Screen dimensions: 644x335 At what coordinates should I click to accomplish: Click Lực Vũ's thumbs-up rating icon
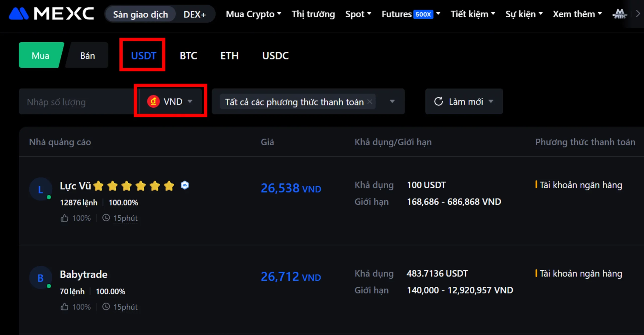click(64, 218)
